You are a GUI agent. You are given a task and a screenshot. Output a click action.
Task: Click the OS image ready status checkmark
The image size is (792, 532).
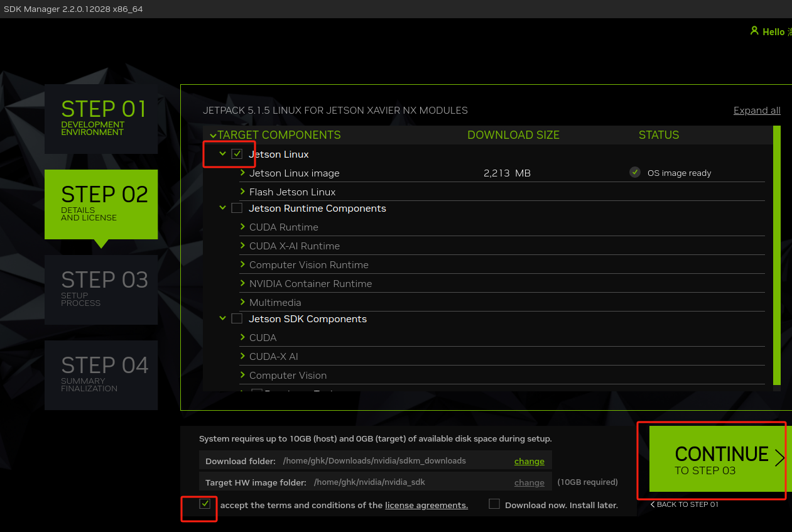click(x=635, y=172)
